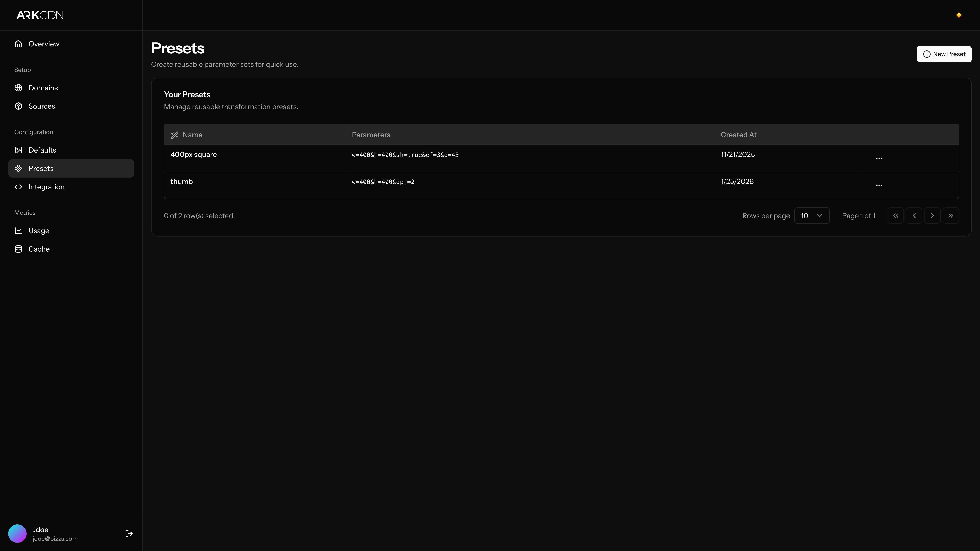The image size is (980, 551).
Task: Open Sources in sidebar
Action: [x=71, y=106]
